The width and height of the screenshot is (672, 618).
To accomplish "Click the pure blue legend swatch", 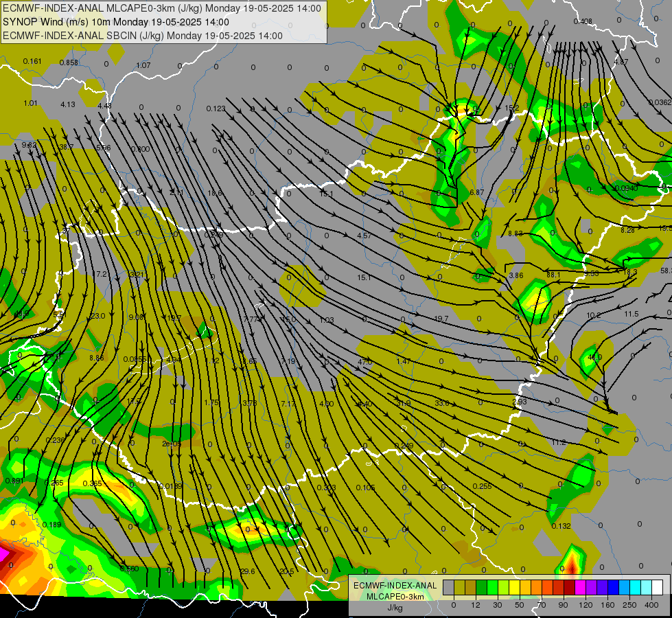I will coord(614,588).
